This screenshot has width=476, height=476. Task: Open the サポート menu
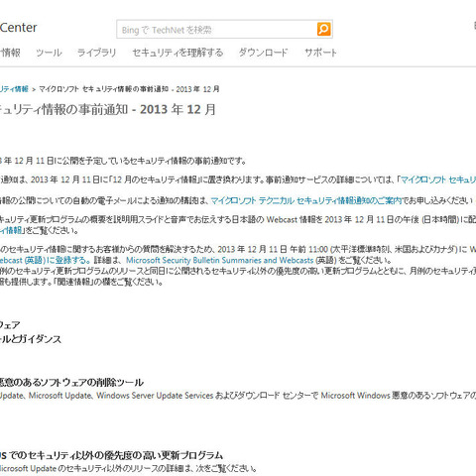coord(320,53)
